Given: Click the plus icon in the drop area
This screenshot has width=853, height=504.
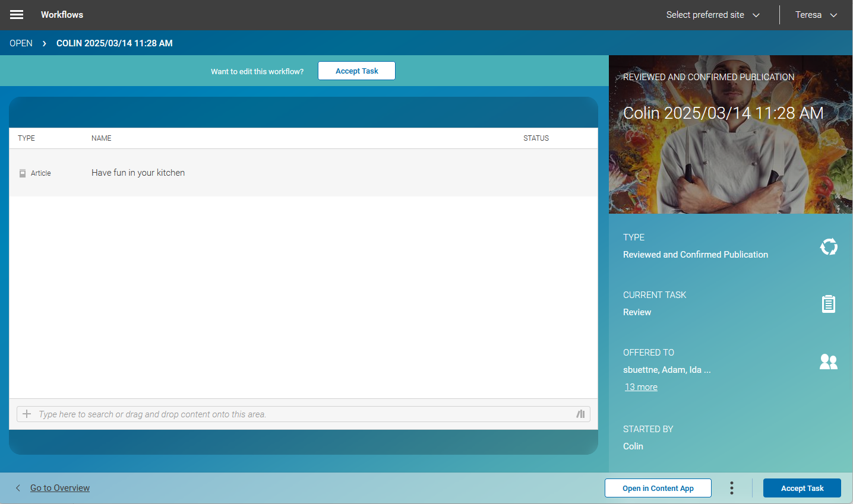Looking at the screenshot, I should [x=27, y=414].
